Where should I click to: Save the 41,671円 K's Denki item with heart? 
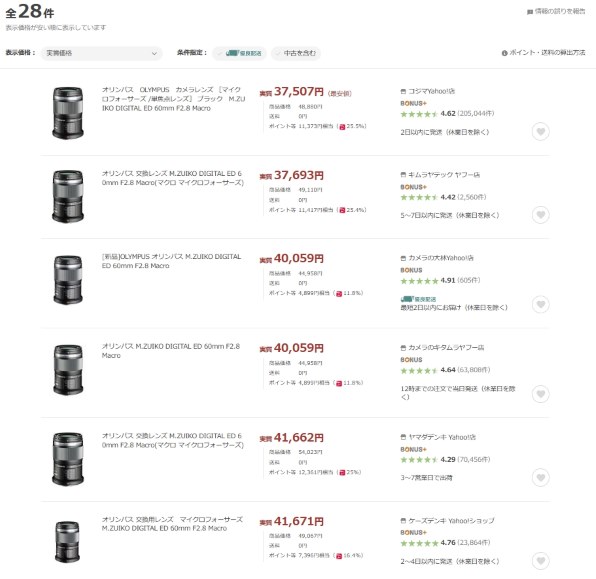[540, 561]
